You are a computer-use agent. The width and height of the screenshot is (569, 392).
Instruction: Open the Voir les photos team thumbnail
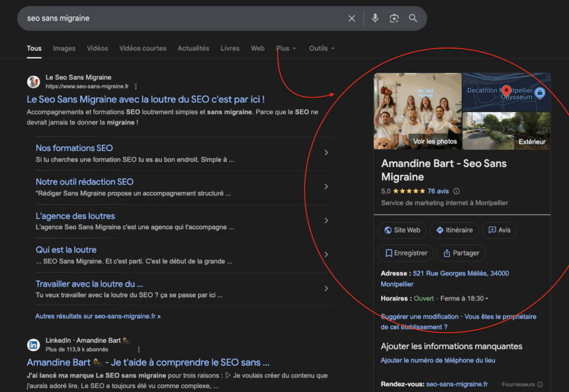[x=418, y=112]
